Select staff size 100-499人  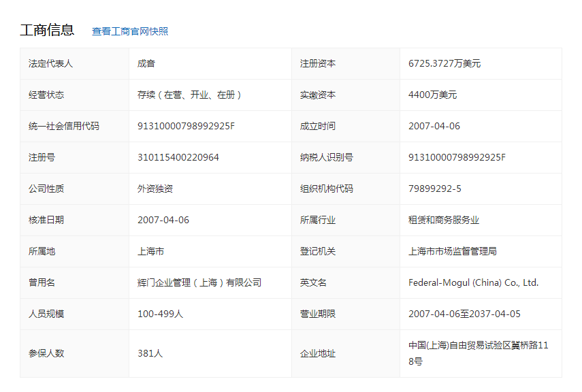pyautogui.click(x=161, y=314)
